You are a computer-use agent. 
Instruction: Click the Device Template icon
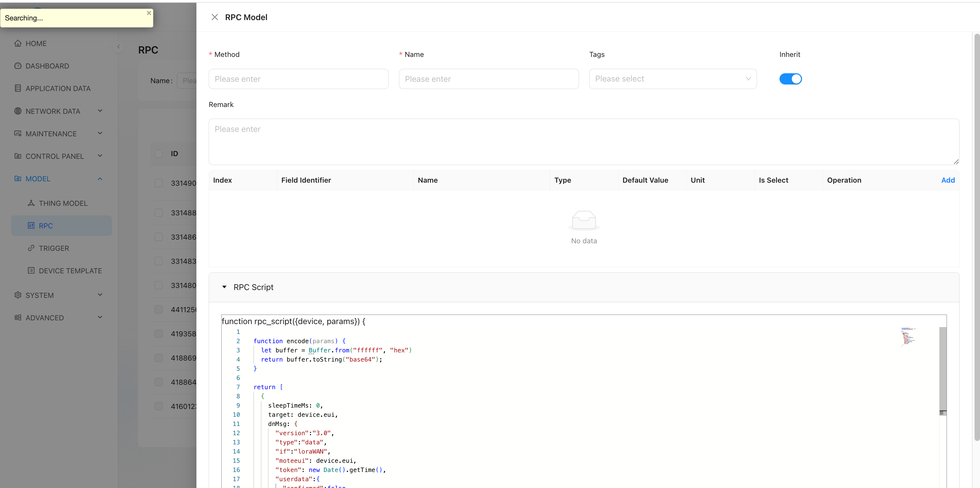coord(31,271)
